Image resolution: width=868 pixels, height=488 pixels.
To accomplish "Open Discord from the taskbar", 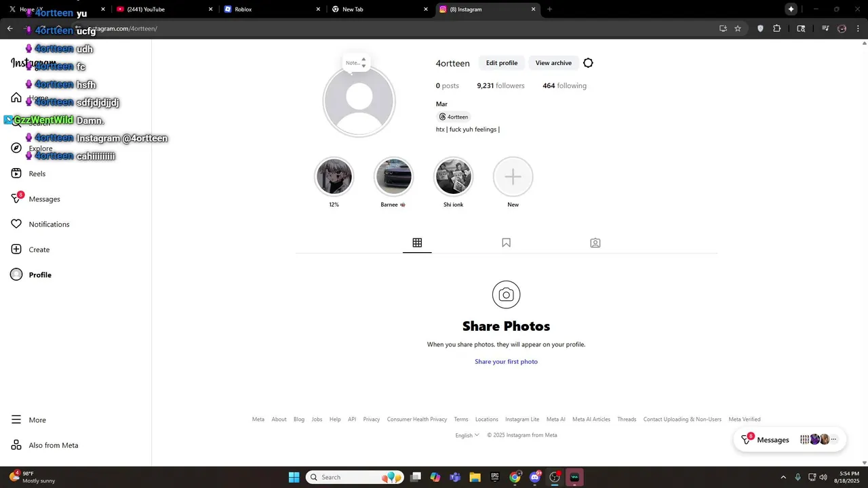I will (x=535, y=477).
